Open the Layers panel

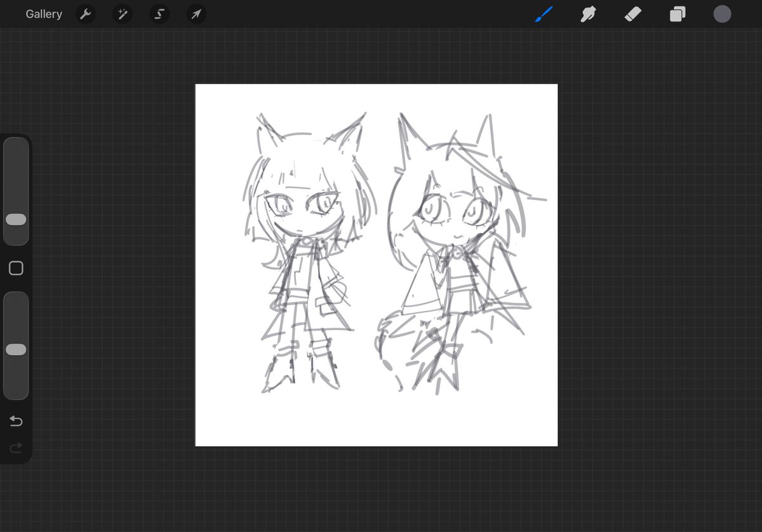pyautogui.click(x=678, y=14)
